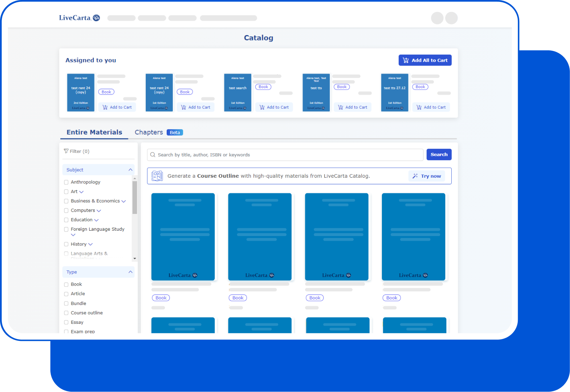Click the magic wand icon on Try now
The width and height of the screenshot is (570, 392).
point(415,176)
